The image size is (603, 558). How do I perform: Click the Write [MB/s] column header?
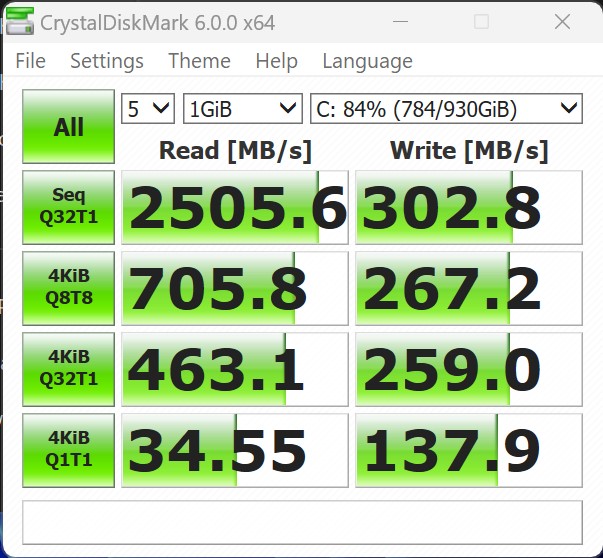469,151
